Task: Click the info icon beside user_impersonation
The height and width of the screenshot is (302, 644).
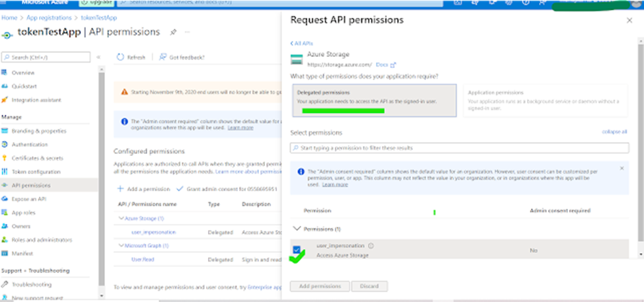Action: pos(371,246)
